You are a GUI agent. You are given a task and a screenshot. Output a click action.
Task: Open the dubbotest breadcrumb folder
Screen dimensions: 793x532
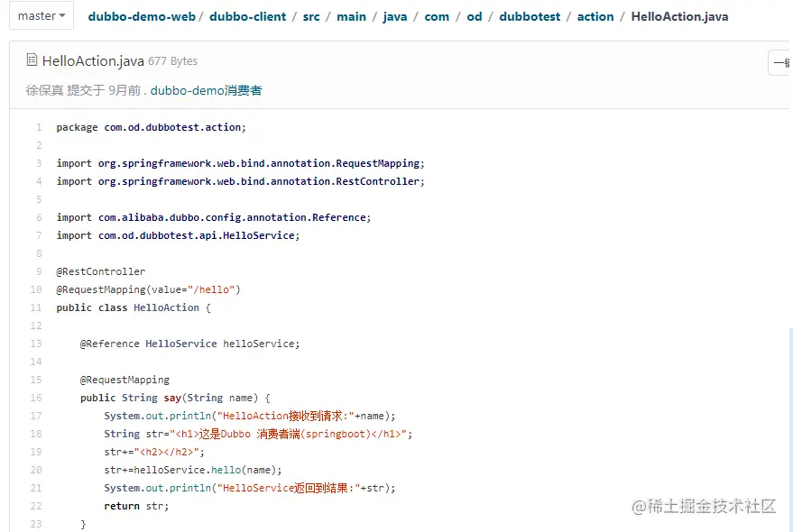point(530,17)
